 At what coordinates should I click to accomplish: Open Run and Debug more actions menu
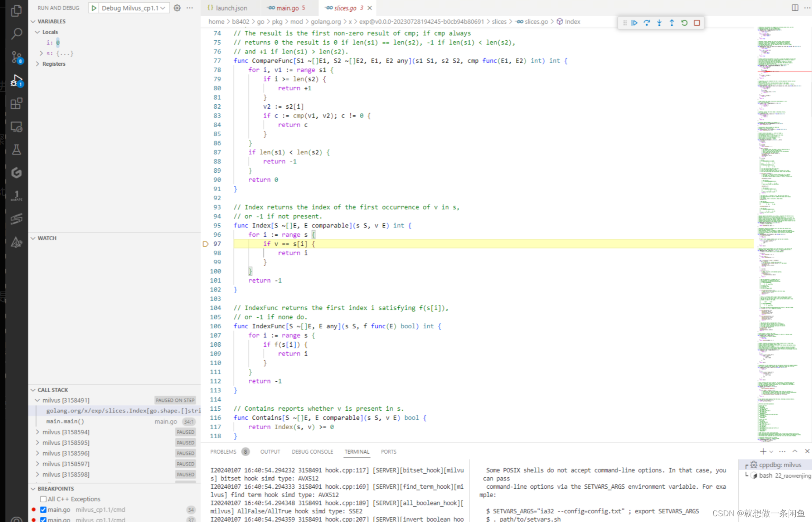pyautogui.click(x=190, y=8)
